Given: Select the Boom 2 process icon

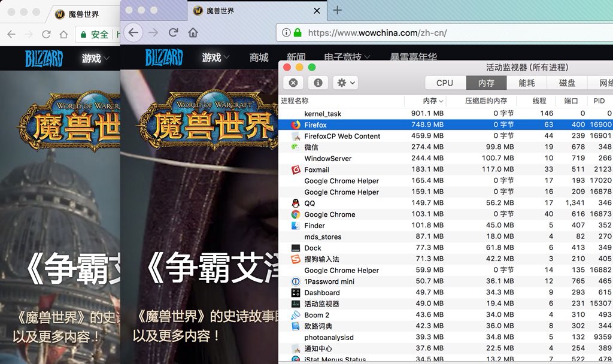Looking at the screenshot, I should [296, 315].
